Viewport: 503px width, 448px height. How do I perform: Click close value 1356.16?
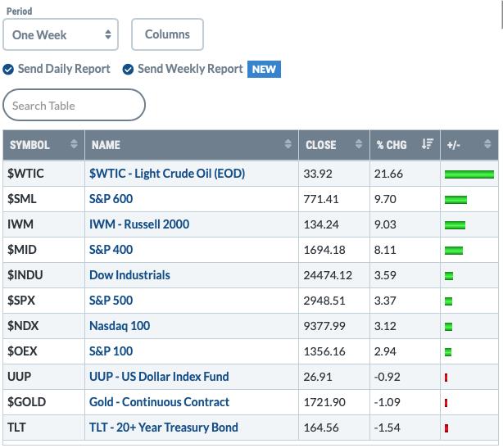[x=324, y=351]
